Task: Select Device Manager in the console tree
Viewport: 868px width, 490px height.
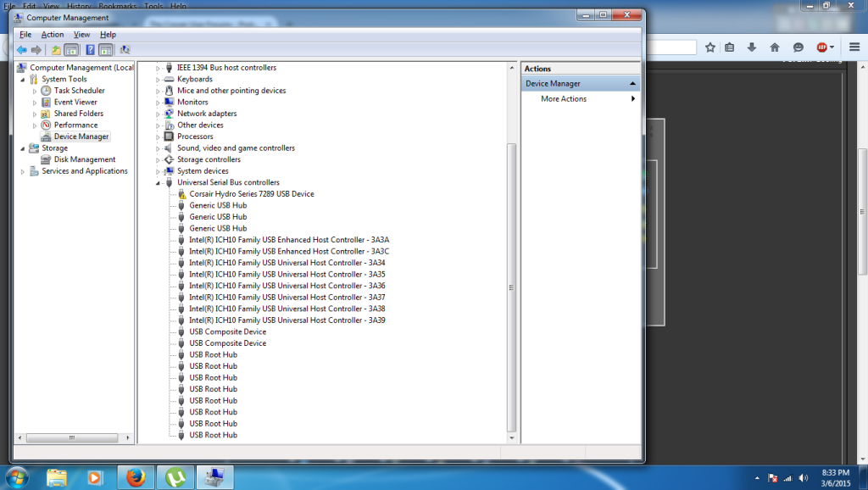Action: (x=81, y=136)
